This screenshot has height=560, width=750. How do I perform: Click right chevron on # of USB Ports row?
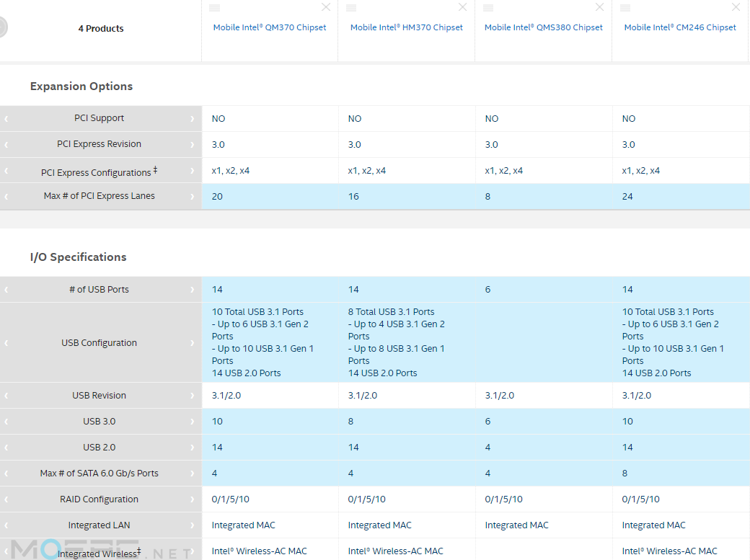pos(193,290)
